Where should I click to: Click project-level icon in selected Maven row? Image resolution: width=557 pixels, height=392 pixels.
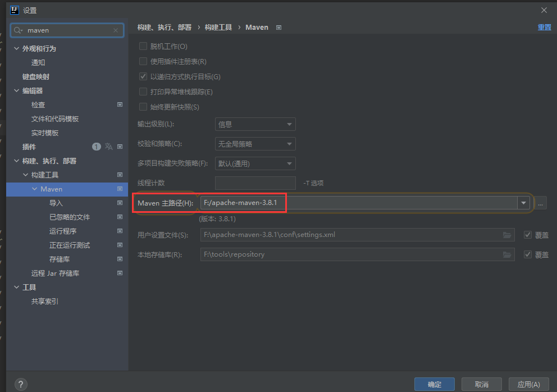pyautogui.click(x=120, y=189)
